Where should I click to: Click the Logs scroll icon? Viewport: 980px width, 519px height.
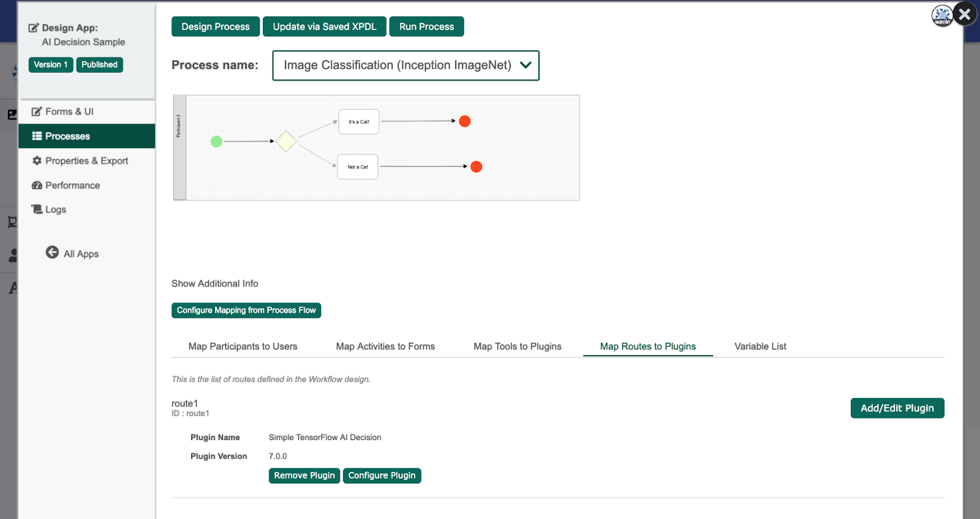point(37,209)
